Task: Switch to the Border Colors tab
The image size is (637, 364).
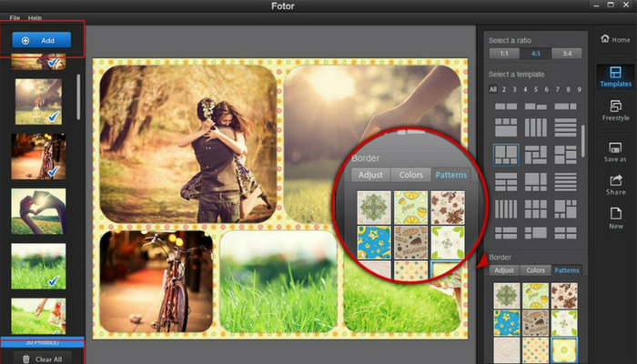Action: tap(535, 270)
